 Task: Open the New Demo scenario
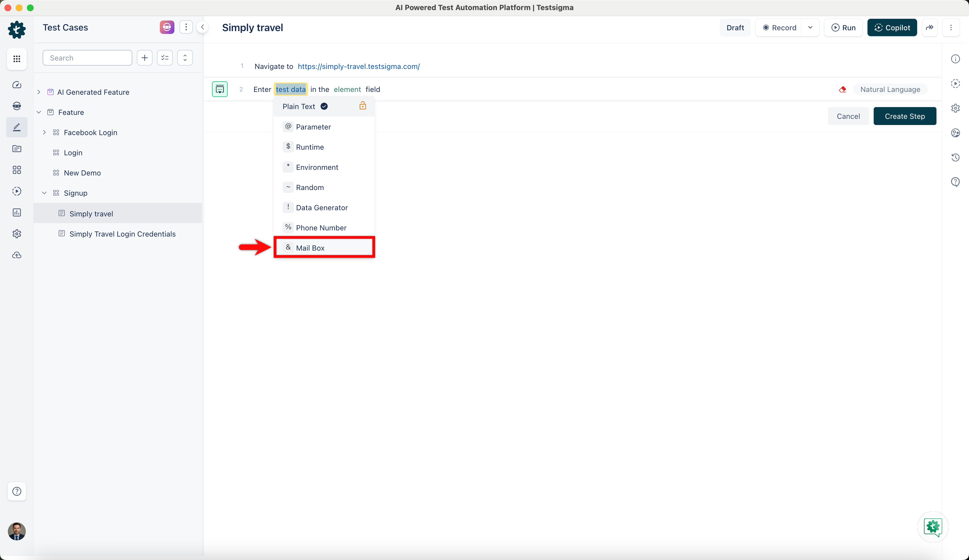click(82, 173)
